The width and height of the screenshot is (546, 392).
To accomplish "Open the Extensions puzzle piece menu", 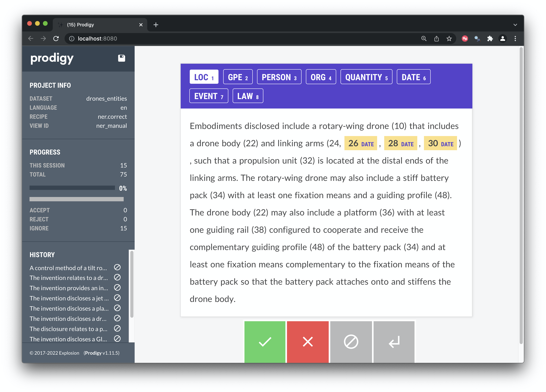I will click(490, 39).
